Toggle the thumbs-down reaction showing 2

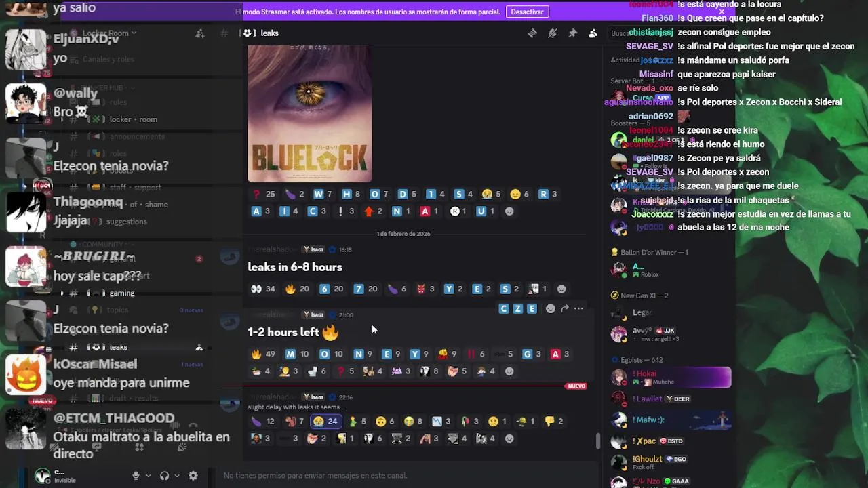(554, 421)
